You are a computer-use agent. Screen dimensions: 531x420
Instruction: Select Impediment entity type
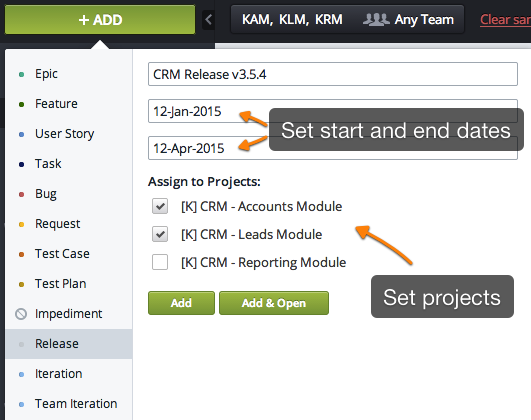point(69,314)
